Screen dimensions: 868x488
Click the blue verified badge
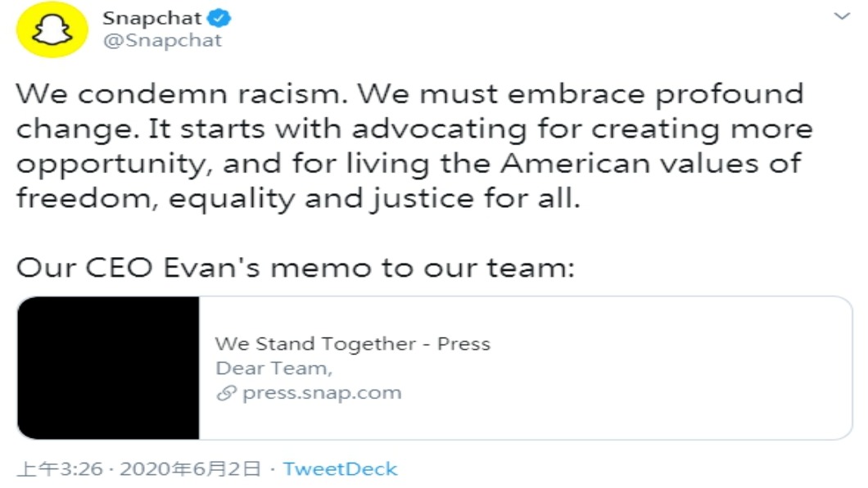point(219,18)
